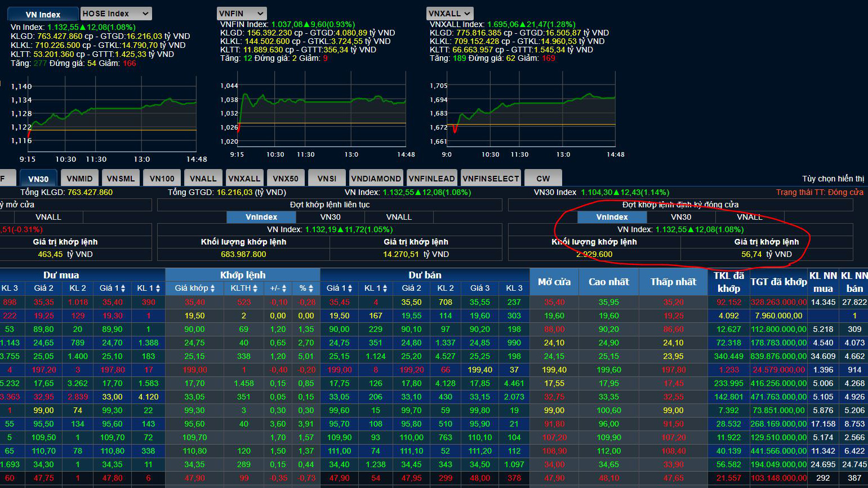
Task: Switch continuous matching view to VN30
Action: (330, 217)
